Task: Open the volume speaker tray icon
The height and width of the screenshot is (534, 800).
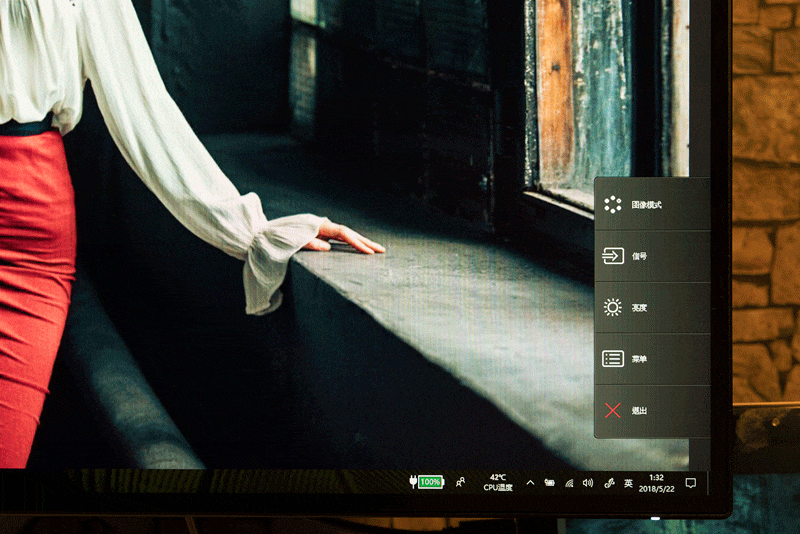Action: 588,482
